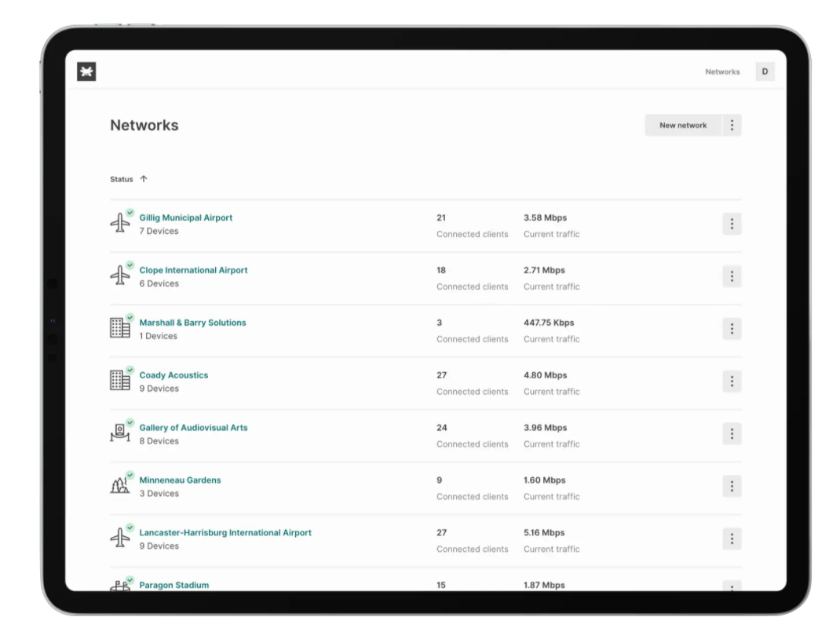
Task: Open the options menu for Lancaster-Harrisburg International Airport
Action: pos(732,539)
